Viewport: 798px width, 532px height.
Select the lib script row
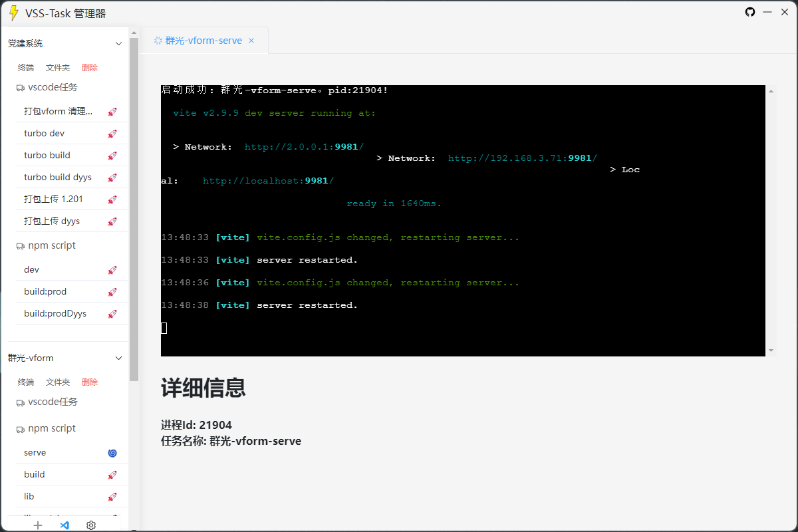[x=72, y=497]
